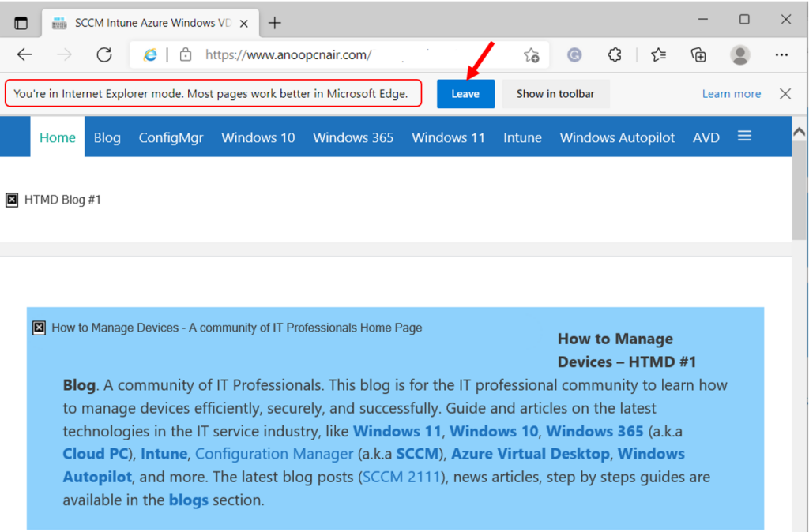This screenshot has height=532, width=809.
Task: Open the Learn more link
Action: [731, 94]
